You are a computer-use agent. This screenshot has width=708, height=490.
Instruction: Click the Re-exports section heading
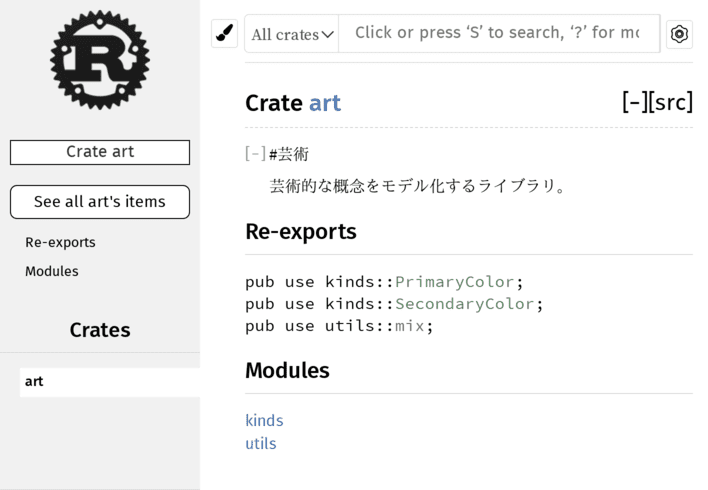coord(301,232)
